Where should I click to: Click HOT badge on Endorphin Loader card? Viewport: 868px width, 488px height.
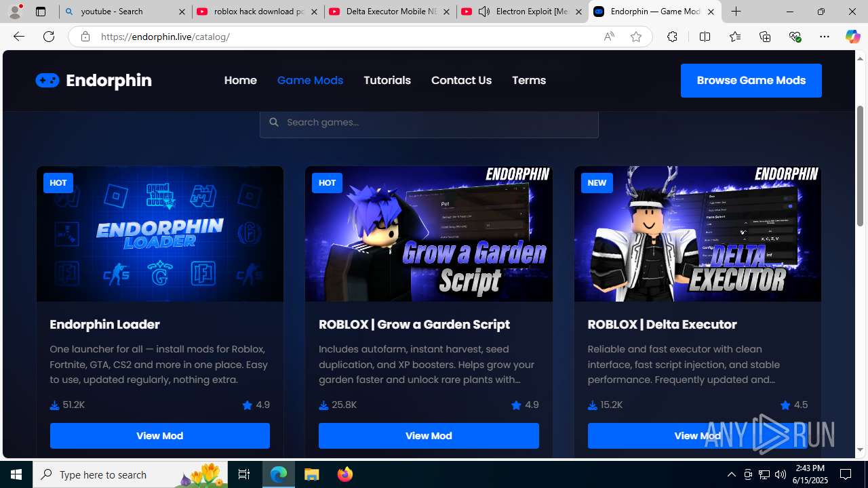coord(58,183)
